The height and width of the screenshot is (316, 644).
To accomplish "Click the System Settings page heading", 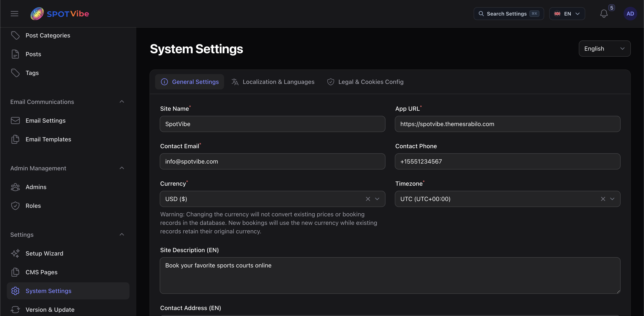I will coord(197,49).
